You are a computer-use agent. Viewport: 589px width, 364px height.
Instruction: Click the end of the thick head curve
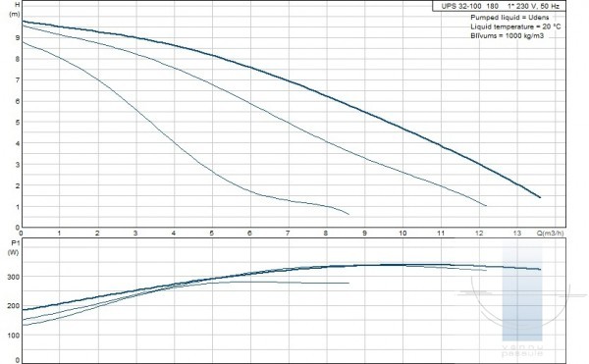pyautogui.click(x=540, y=197)
